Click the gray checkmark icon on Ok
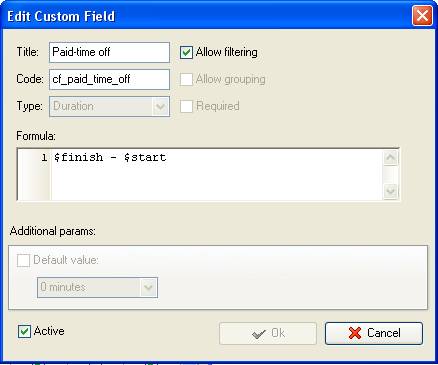Image resolution: width=438 pixels, height=365 pixels. pos(259,333)
